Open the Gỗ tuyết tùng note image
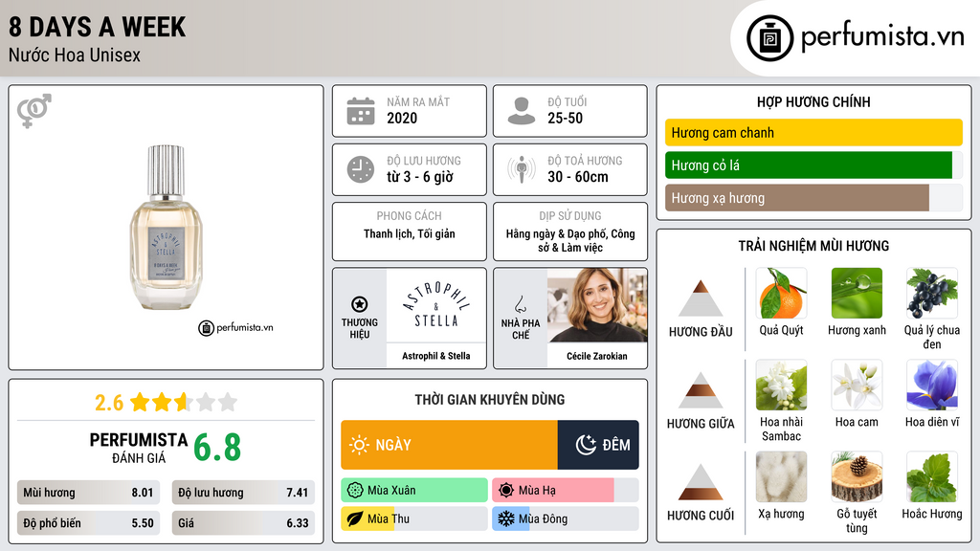Screen dimensions: 980x551 857,476
